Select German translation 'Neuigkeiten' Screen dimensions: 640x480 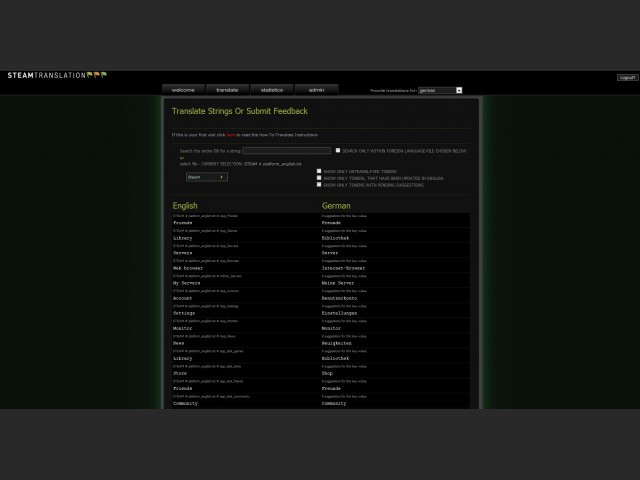(x=337, y=343)
